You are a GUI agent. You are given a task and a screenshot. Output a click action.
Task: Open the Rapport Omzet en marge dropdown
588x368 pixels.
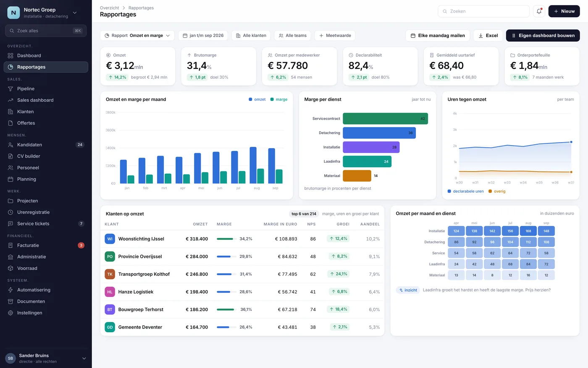pyautogui.click(x=137, y=36)
